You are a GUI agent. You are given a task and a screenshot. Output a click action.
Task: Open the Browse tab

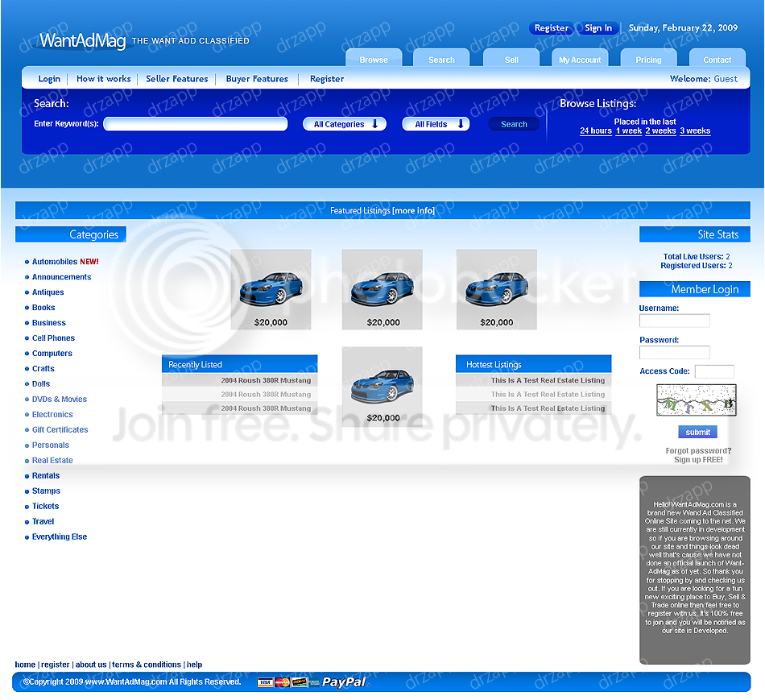(374, 58)
